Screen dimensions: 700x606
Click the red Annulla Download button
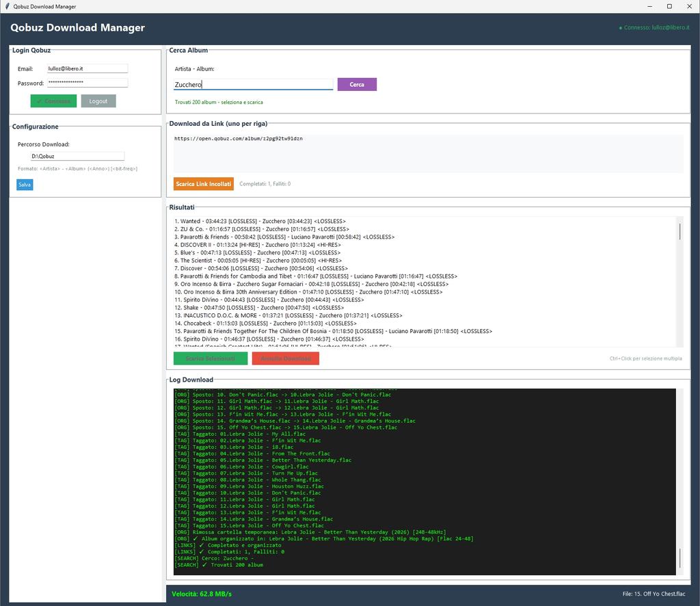click(x=285, y=358)
